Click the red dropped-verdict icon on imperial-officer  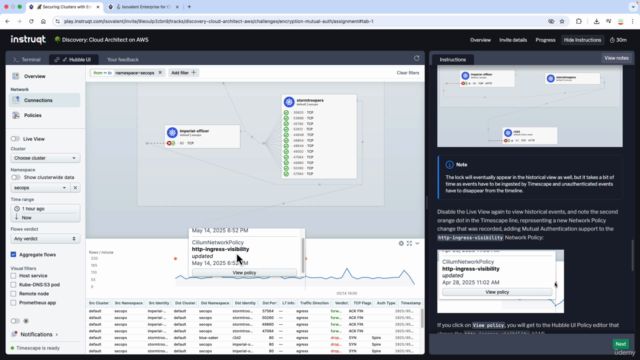tap(169, 143)
